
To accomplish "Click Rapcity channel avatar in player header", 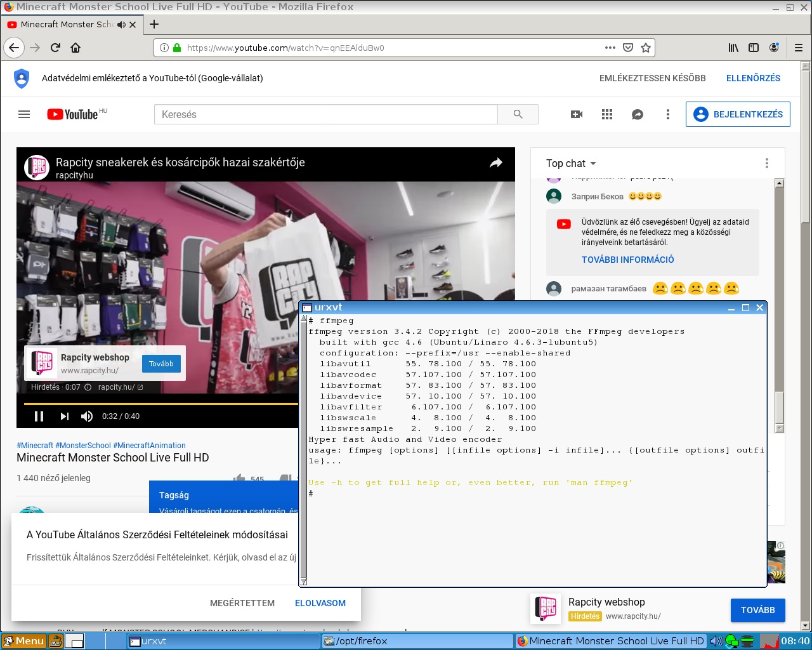I will 37,168.
